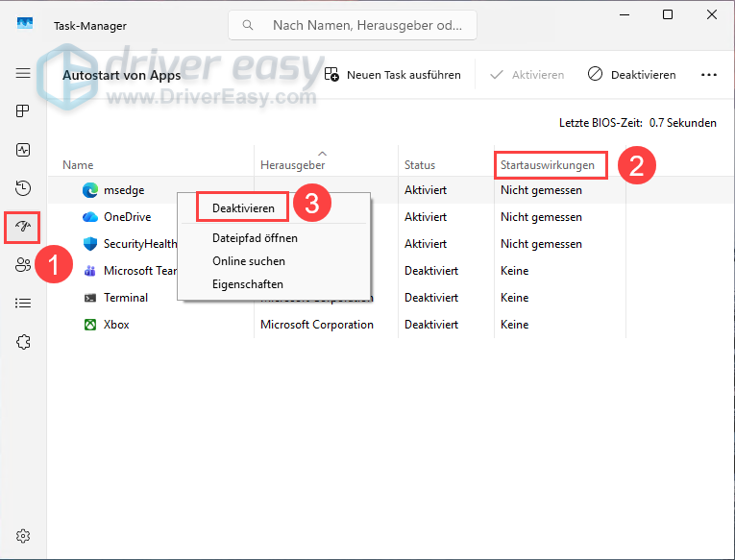Screen dimensions: 735x560
Task: Select the Microsoft Teams row name
Action: [140, 271]
